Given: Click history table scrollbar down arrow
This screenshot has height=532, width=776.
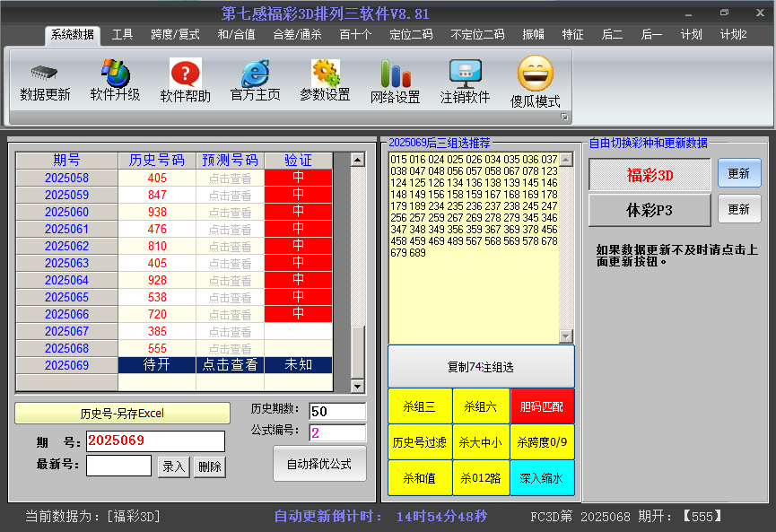Looking at the screenshot, I should [x=357, y=386].
